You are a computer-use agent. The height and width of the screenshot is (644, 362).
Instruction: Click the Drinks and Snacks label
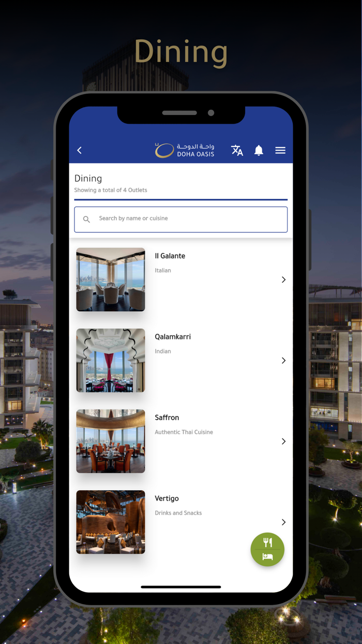178,513
